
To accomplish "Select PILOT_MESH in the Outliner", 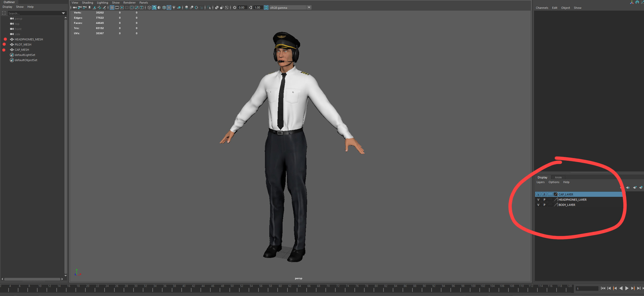I will tap(23, 45).
